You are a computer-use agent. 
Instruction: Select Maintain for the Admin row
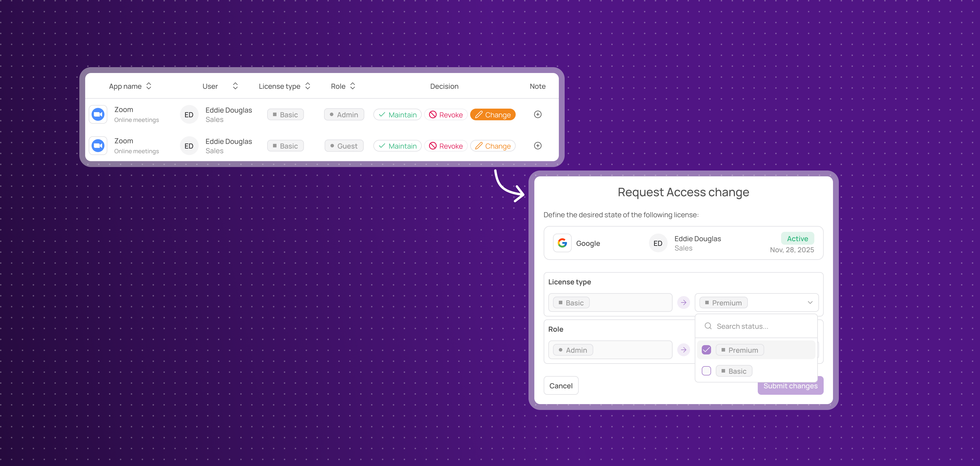click(397, 114)
